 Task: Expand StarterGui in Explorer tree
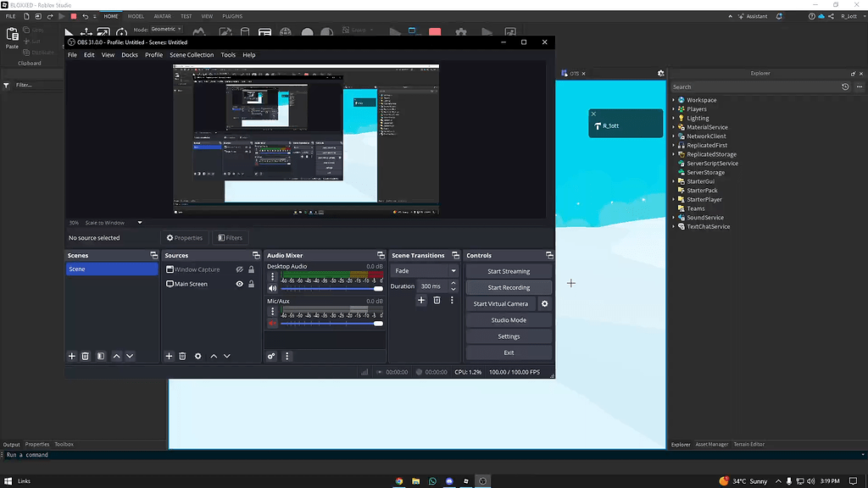pos(674,181)
